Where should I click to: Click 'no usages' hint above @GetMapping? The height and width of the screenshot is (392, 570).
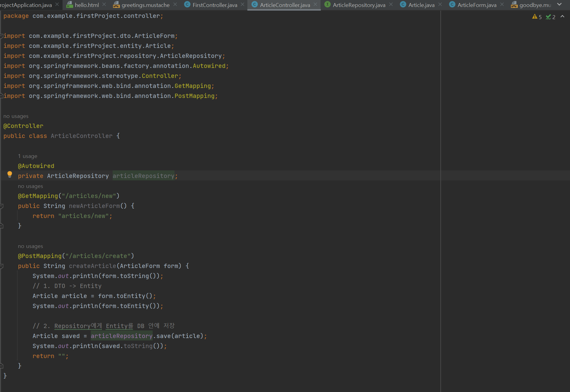(x=30, y=186)
